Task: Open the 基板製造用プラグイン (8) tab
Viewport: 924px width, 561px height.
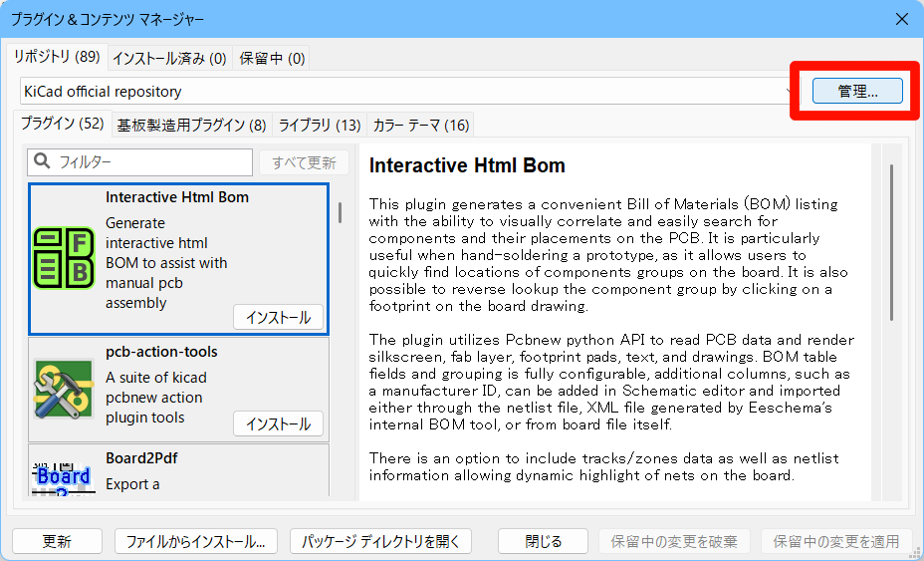Action: [191, 126]
